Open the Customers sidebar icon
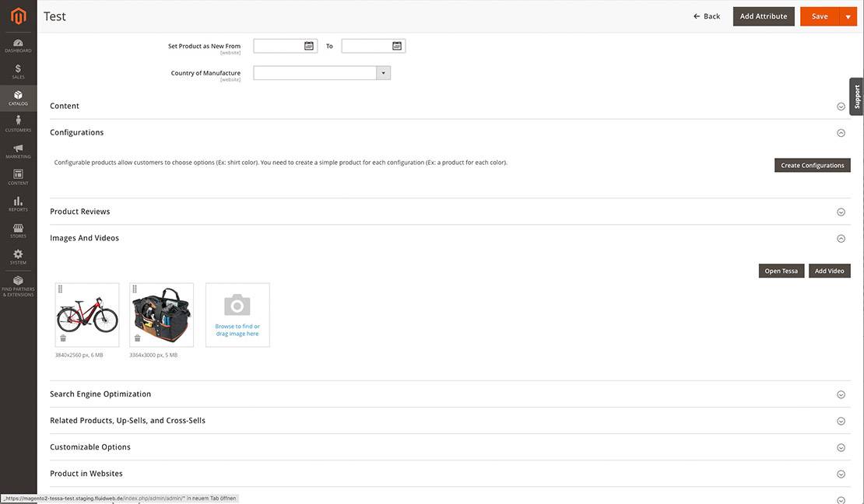Screen dimensions: 864x504 (x=18, y=124)
